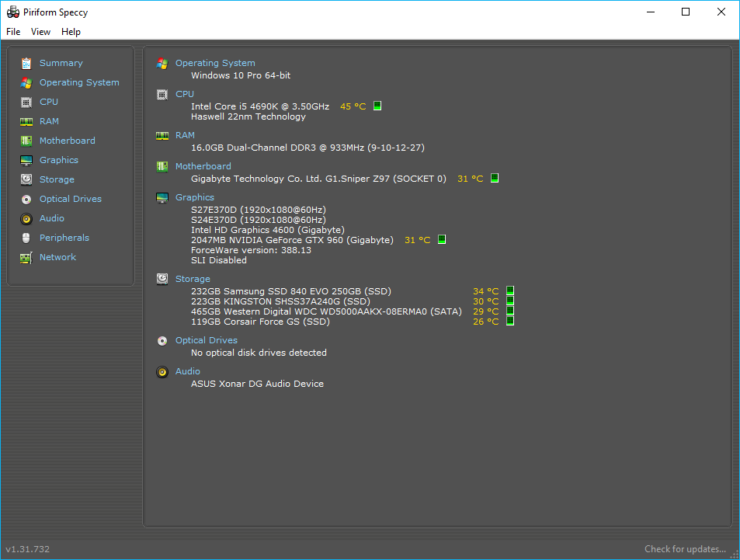Image resolution: width=740 pixels, height=560 pixels.
Task: Click the GTX 960 temperature indicator icon
Action: [x=442, y=239]
